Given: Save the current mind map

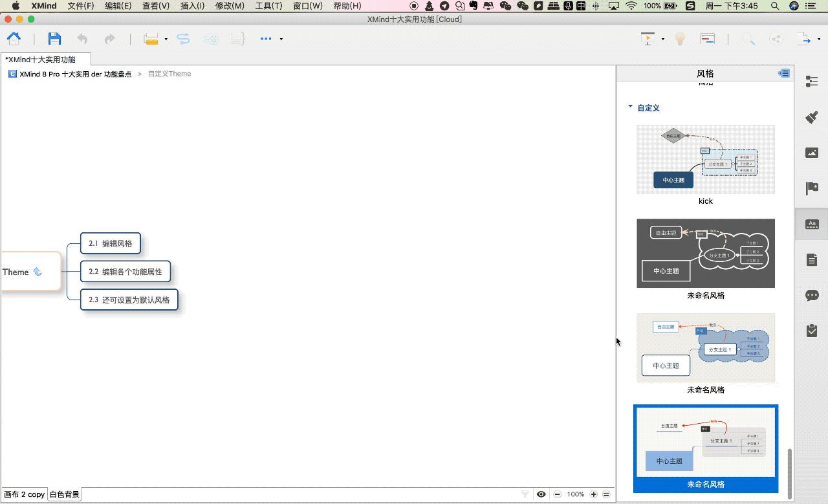Looking at the screenshot, I should pos(54,38).
